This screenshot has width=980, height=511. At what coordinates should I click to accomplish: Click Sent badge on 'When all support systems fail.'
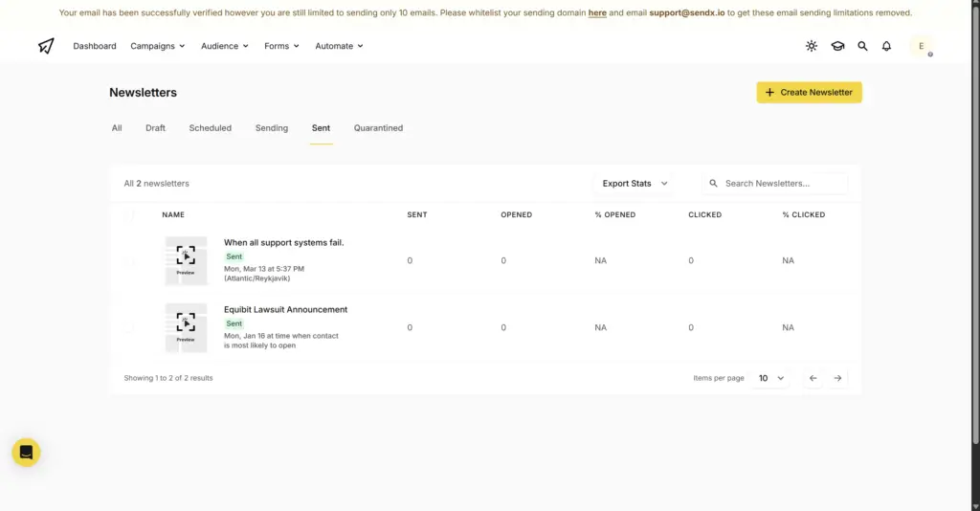[x=234, y=256]
